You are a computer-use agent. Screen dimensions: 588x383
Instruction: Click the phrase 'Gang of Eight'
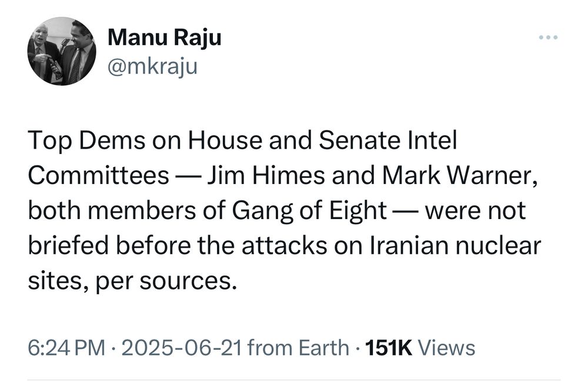pos(309,211)
